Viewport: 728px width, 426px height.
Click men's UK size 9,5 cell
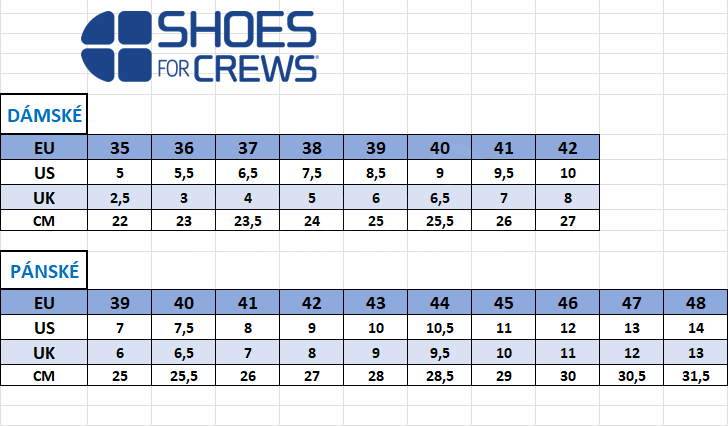440,353
